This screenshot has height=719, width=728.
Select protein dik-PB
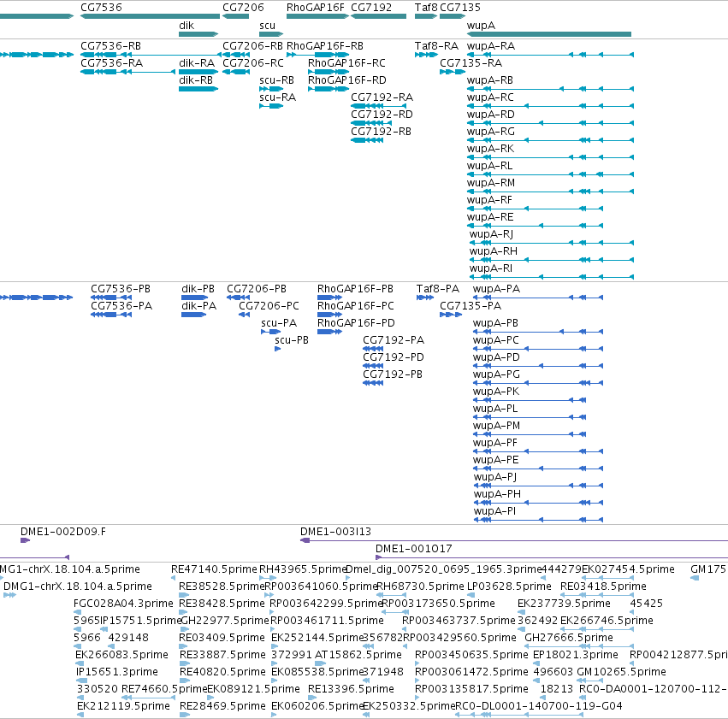pos(198,288)
